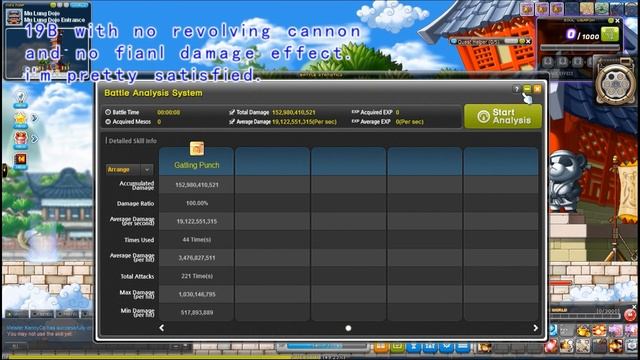Click the golden teapot quickslot skill
Image resolution: width=640 pixels, height=360 pixels.
click(583, 331)
